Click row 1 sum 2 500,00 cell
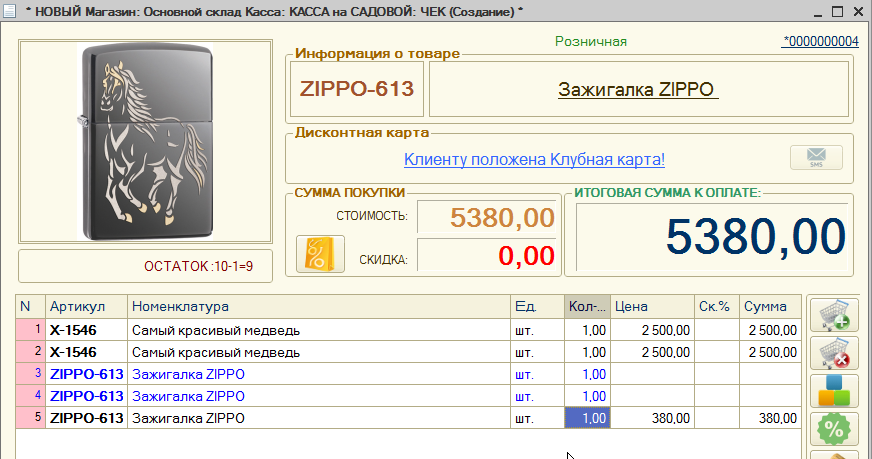 (x=770, y=330)
